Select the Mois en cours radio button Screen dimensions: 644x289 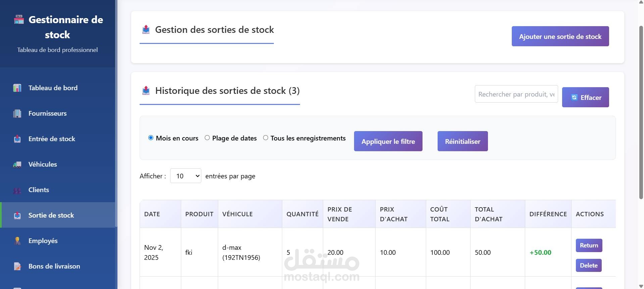click(x=151, y=138)
